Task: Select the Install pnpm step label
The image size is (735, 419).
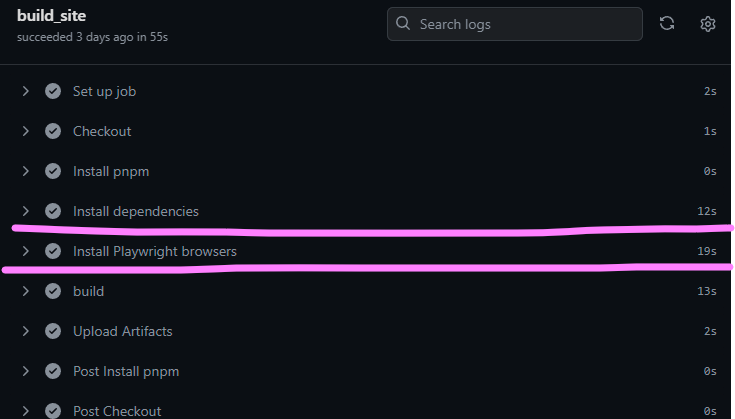Action: pos(111,171)
